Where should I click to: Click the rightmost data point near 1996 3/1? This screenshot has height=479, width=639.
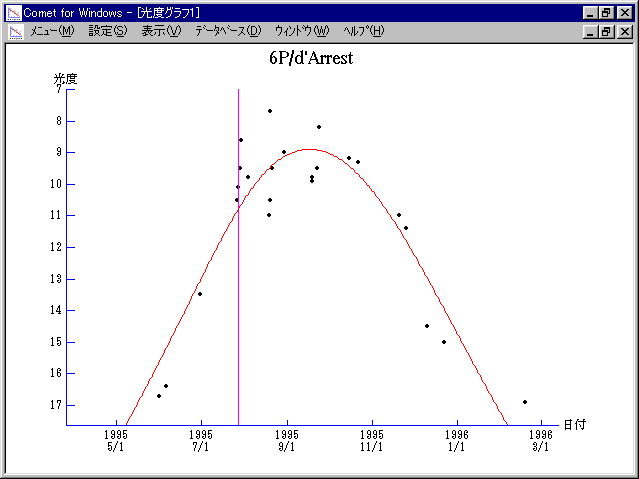[525, 402]
